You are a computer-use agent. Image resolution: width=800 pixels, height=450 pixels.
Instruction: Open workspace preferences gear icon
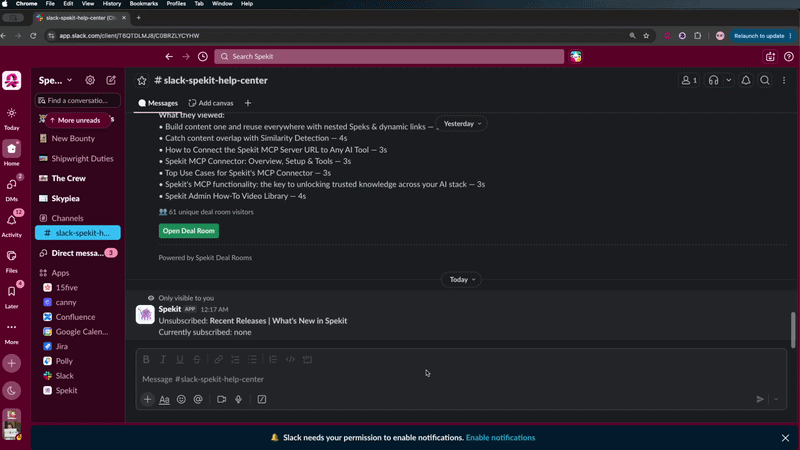coord(90,80)
